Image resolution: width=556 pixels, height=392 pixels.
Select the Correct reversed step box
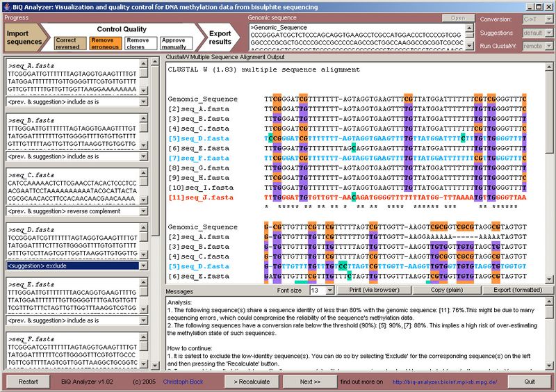click(x=68, y=44)
